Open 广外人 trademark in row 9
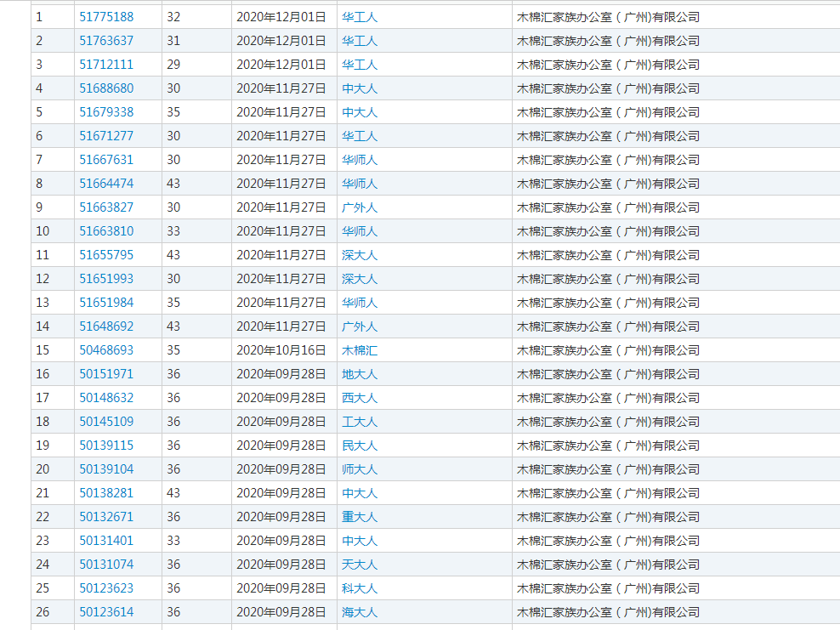 360,207
